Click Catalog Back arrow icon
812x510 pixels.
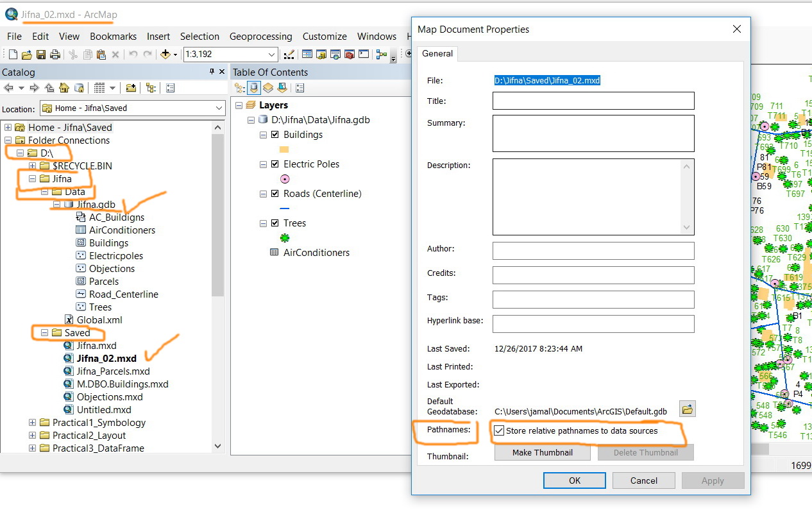tap(9, 88)
